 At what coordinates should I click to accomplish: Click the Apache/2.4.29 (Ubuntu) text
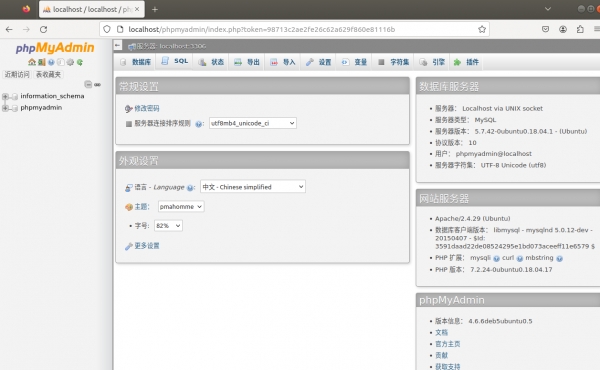coord(472,218)
